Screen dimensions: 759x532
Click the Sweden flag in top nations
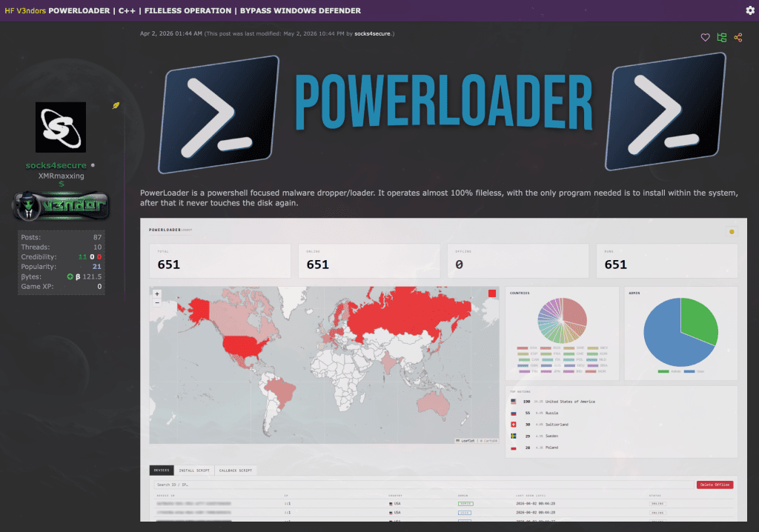pyautogui.click(x=514, y=436)
